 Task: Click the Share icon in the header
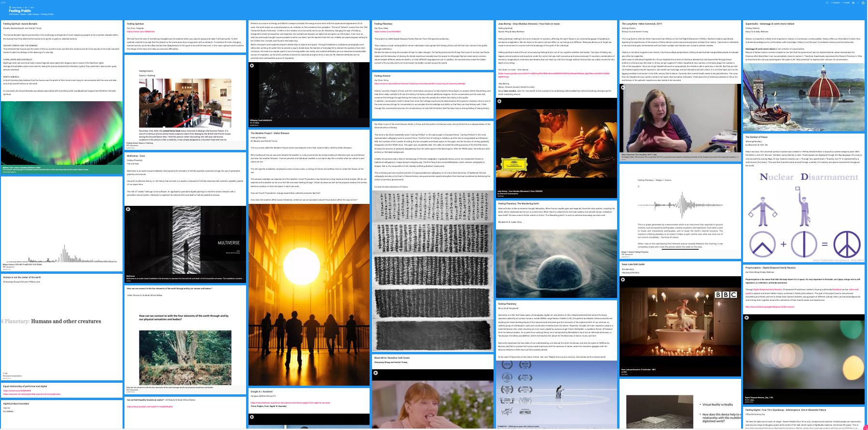click(845, 3)
